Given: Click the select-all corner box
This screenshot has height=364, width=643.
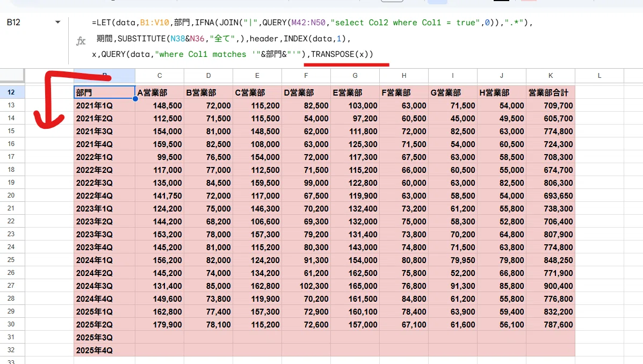Looking at the screenshot, I should pyautogui.click(x=12, y=75).
